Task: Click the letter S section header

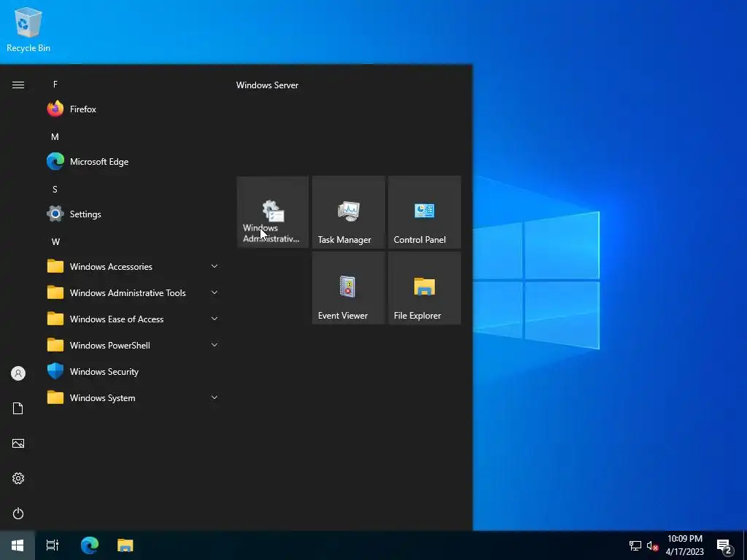Action: click(x=55, y=189)
